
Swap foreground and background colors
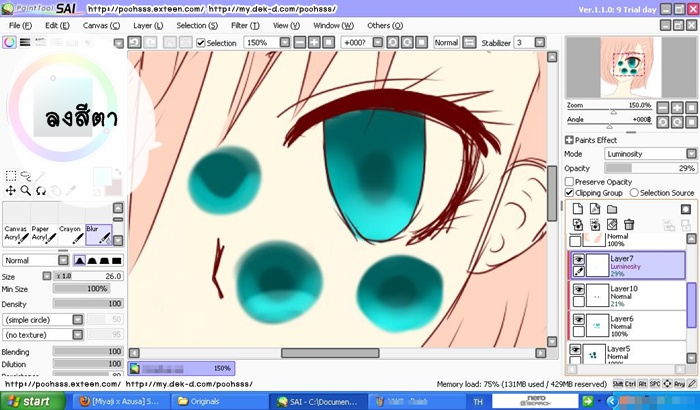[x=118, y=172]
